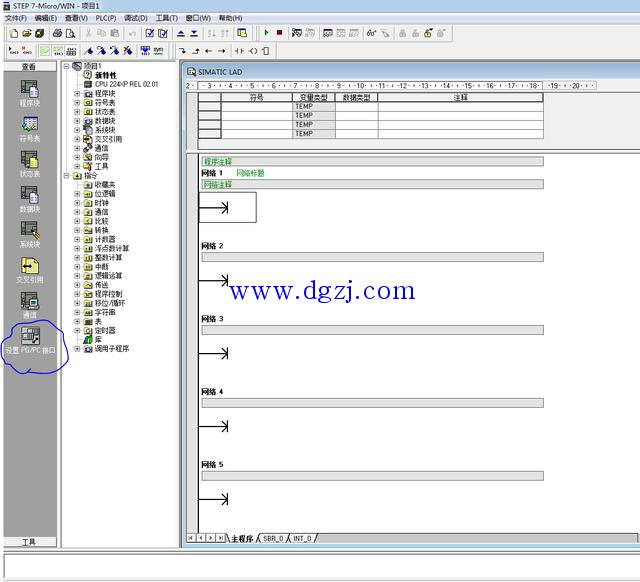Expand the 状态表 tree node
The image size is (640, 582).
coord(77,111)
